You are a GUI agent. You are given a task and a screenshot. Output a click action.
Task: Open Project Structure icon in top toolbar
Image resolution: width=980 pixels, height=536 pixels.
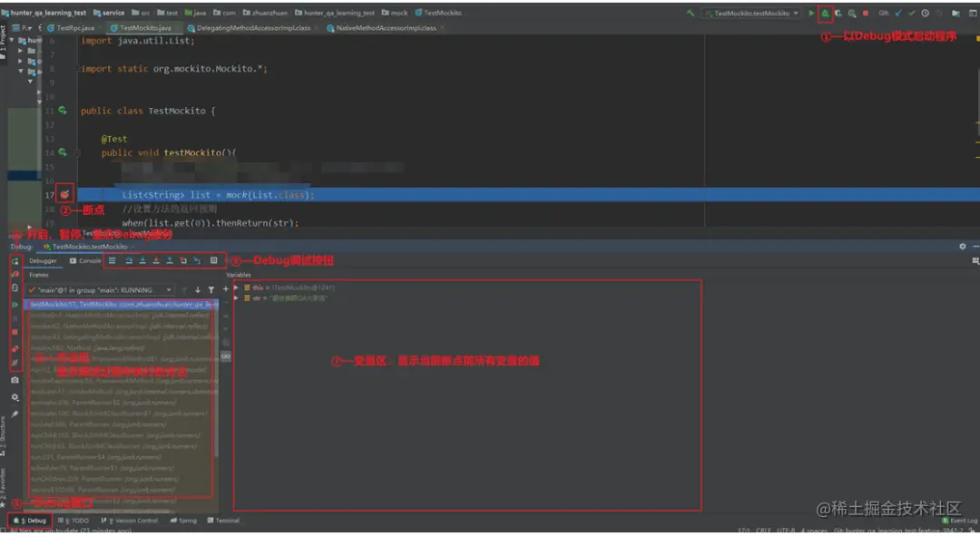pyautogui.click(x=955, y=13)
